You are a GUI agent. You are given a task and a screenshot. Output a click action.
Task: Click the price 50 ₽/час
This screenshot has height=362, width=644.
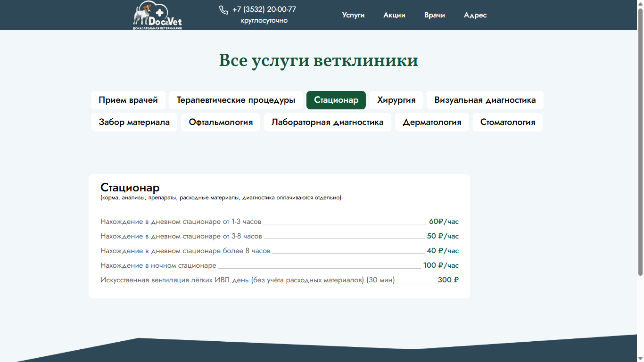pyautogui.click(x=443, y=236)
